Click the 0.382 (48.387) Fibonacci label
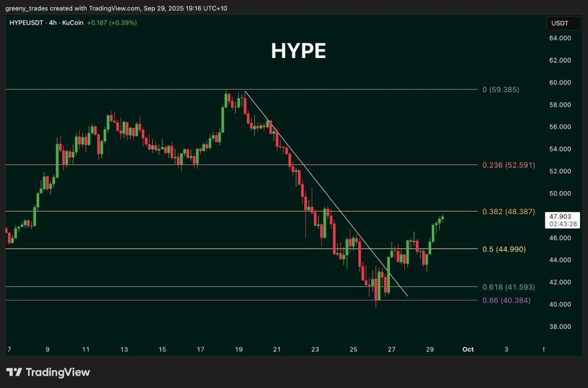Viewport: 588px width, 388px height. (x=508, y=212)
